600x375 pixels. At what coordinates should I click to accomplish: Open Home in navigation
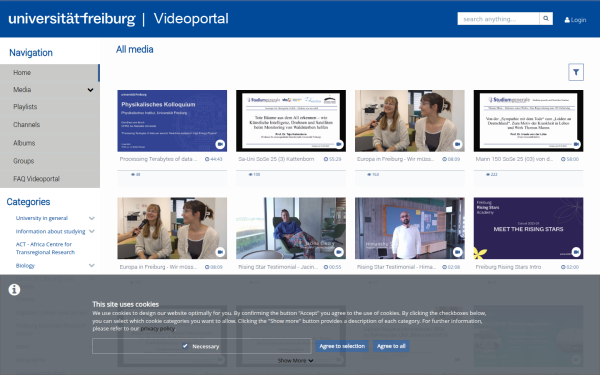tap(50, 73)
